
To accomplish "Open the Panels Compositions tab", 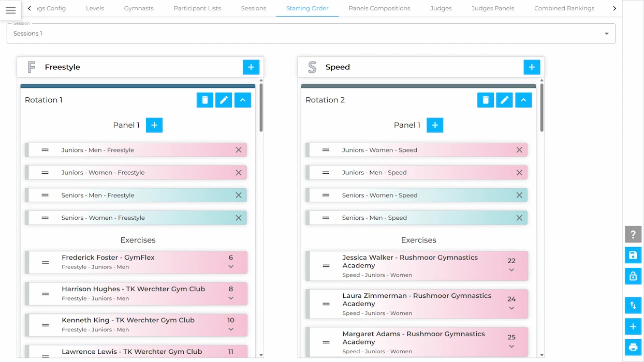I will click(379, 8).
